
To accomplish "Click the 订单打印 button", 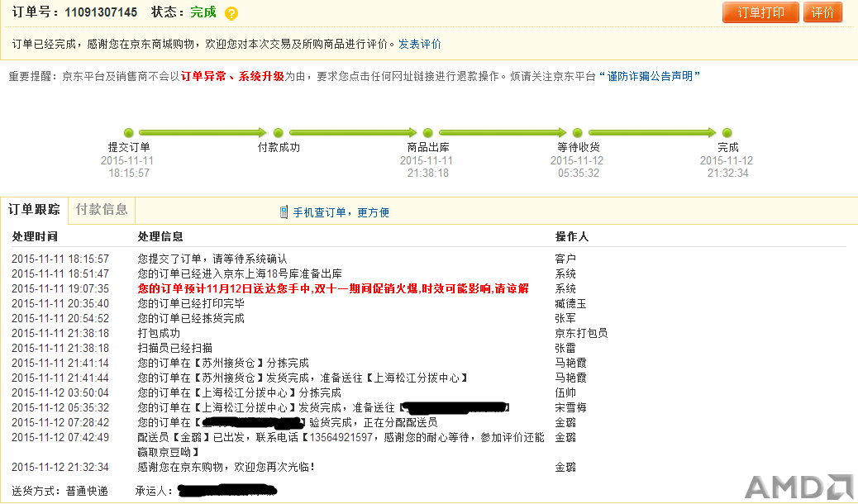I will point(760,12).
